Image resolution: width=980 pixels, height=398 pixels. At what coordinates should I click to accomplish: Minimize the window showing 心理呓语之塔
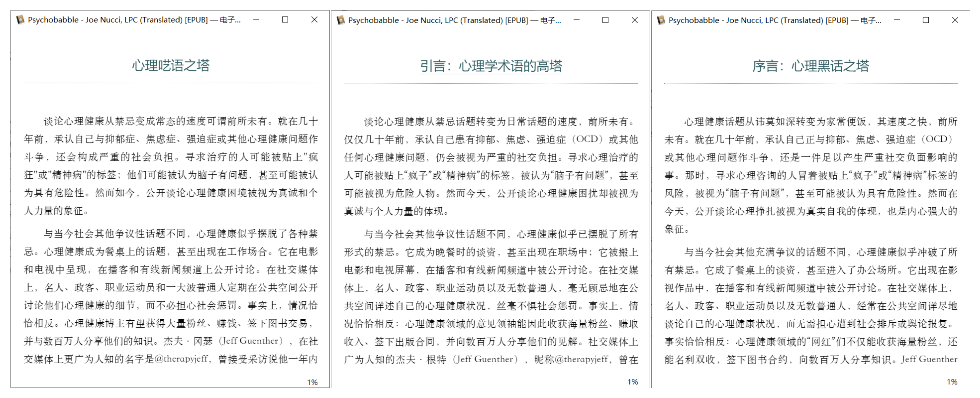click(256, 19)
